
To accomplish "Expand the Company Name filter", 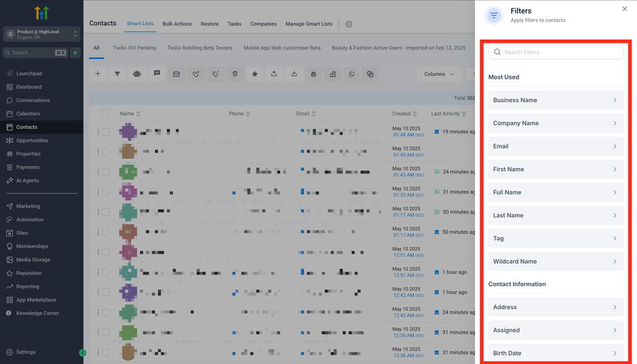I will (x=555, y=123).
